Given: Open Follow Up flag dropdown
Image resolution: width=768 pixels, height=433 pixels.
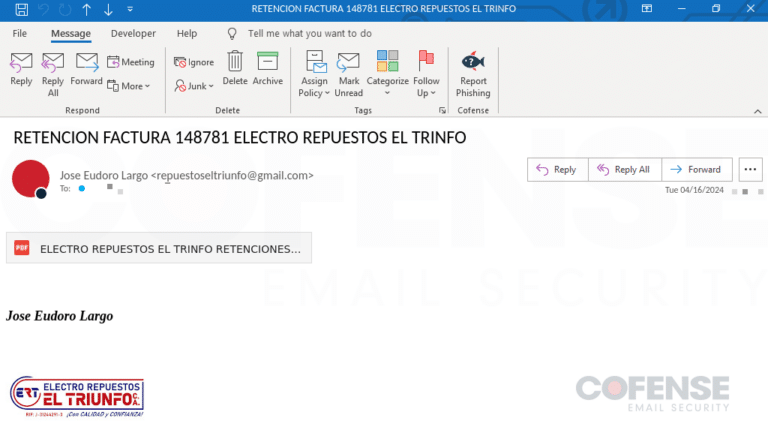Looking at the screenshot, I should point(426,74).
